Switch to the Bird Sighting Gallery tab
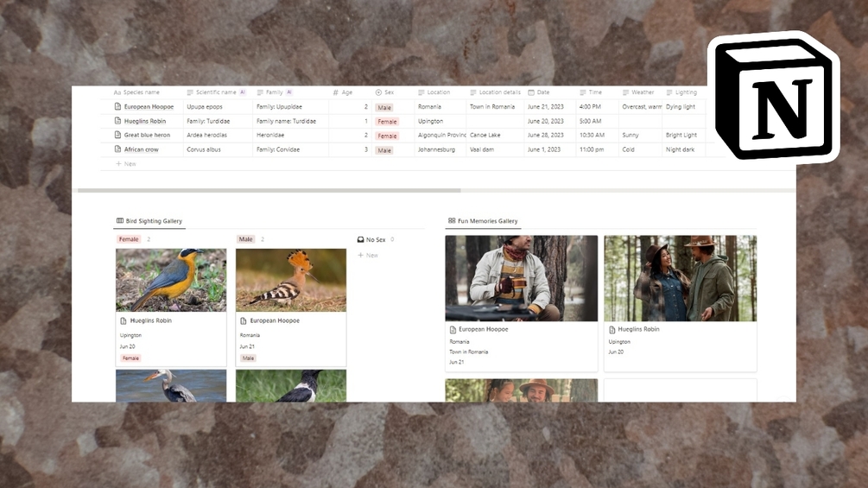The image size is (868, 488). point(149,221)
